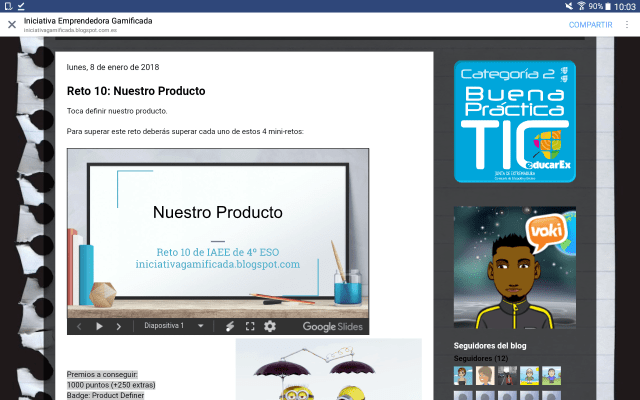Open the Reto 10: Nuestro Producto title

point(136,91)
